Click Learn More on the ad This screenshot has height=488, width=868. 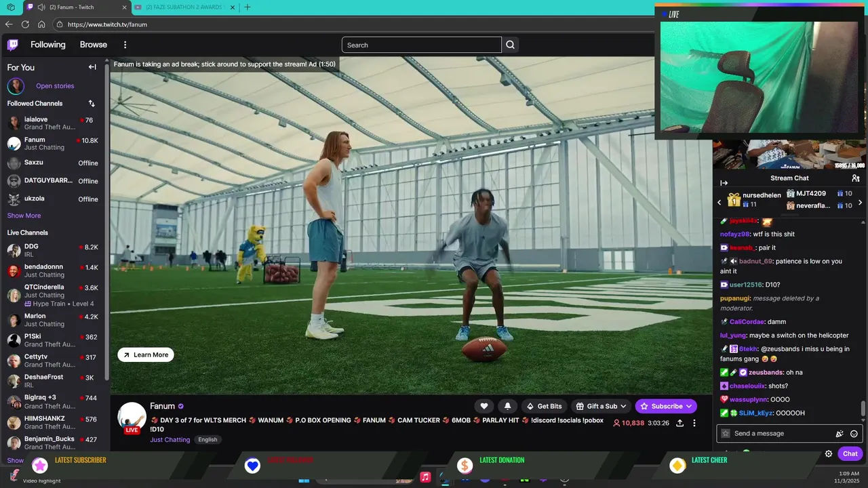tap(146, 354)
